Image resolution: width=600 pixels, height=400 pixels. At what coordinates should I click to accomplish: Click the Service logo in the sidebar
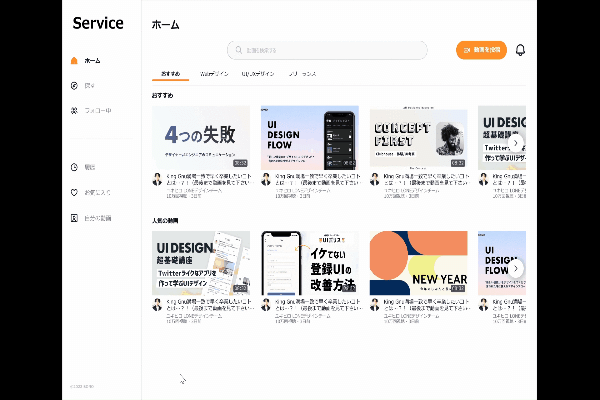pos(98,23)
